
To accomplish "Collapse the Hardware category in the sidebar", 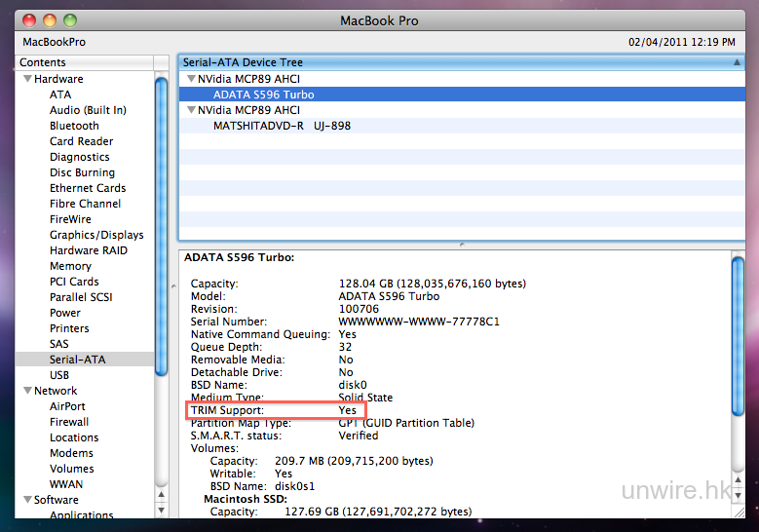I will [26, 79].
